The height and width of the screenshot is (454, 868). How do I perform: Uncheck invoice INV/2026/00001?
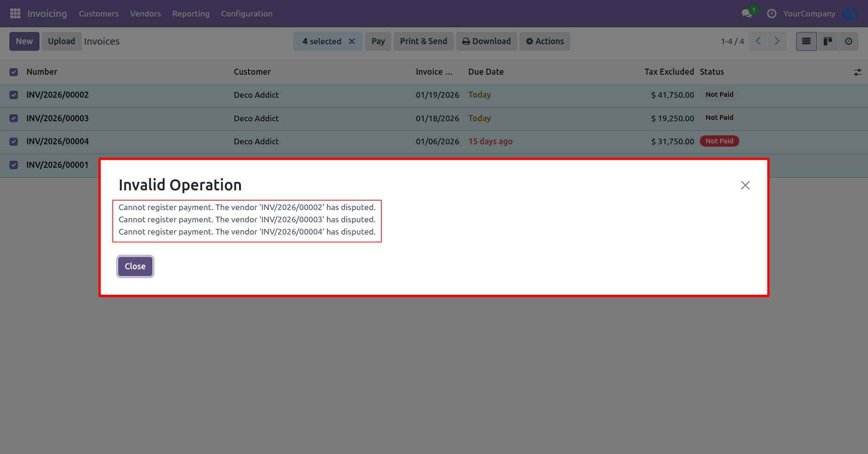14,165
